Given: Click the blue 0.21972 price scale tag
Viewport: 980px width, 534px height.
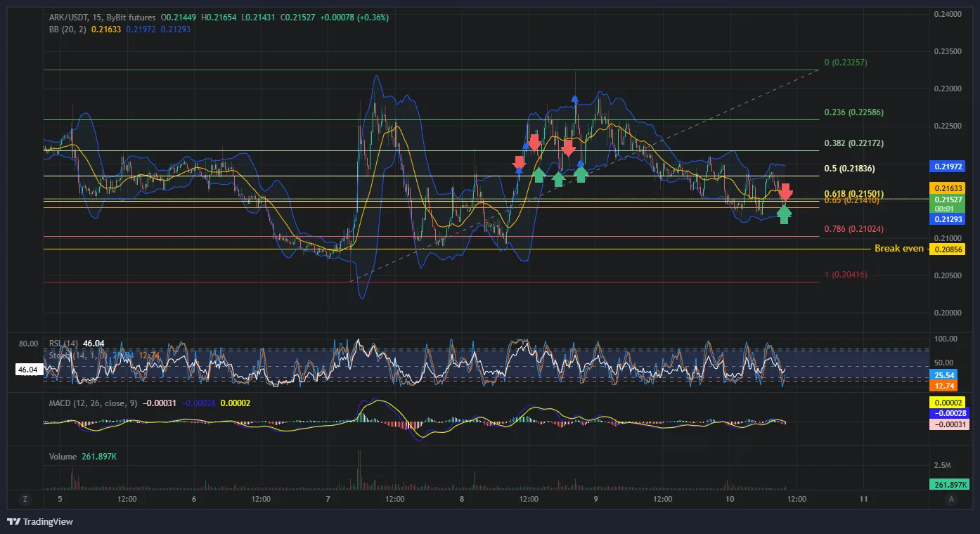Looking at the screenshot, I should click(949, 167).
